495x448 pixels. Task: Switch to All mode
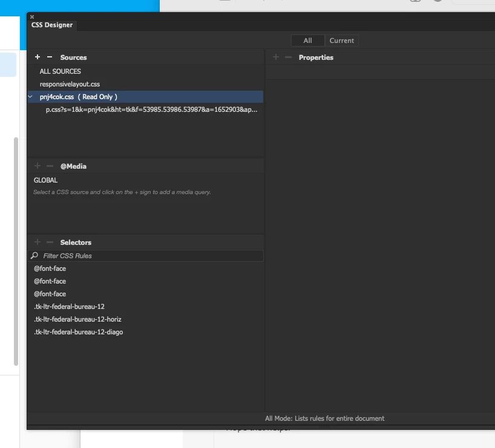307,41
